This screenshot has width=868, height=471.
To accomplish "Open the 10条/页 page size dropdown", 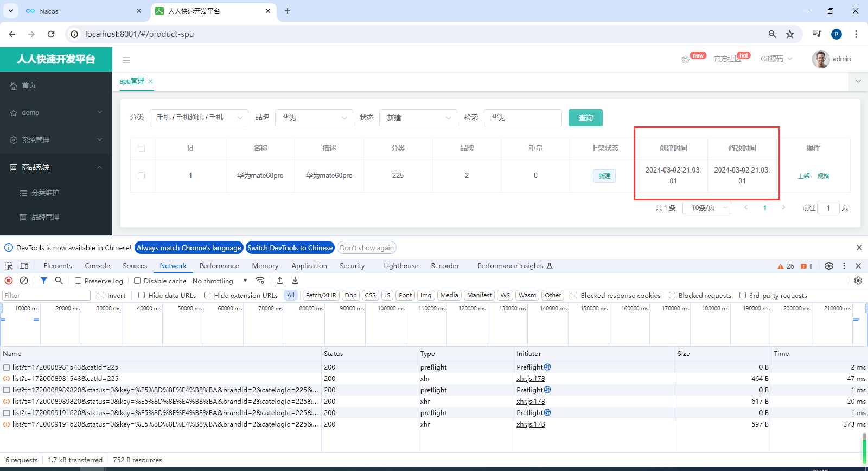I will (707, 208).
